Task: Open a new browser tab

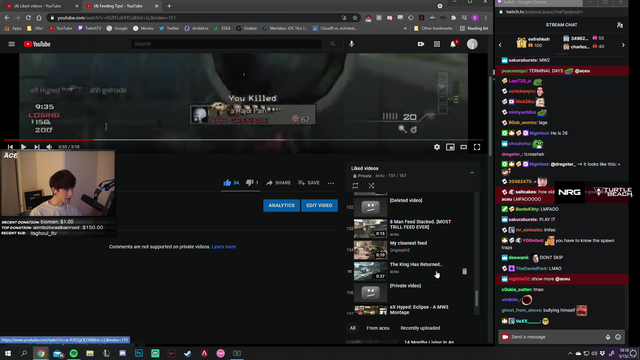Action: pos(169,6)
